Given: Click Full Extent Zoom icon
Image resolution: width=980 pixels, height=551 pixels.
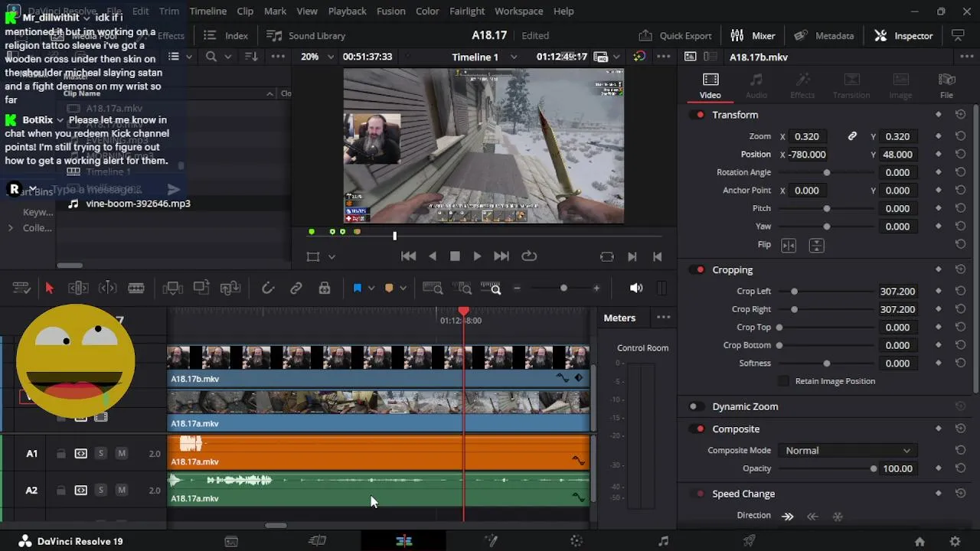Looking at the screenshot, I should (x=433, y=289).
